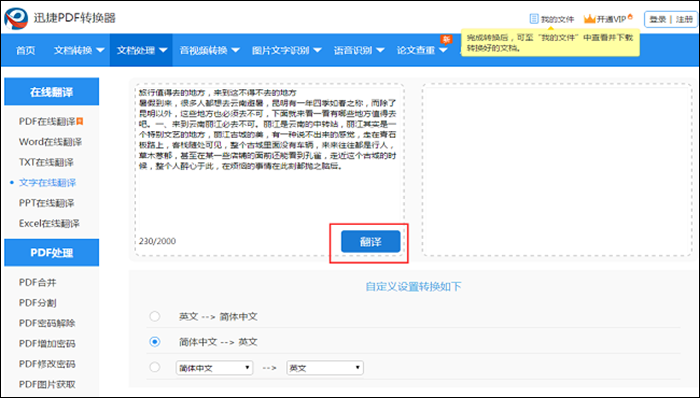Expand the 论文查重 menu
This screenshot has height=398, width=700.
click(422, 50)
